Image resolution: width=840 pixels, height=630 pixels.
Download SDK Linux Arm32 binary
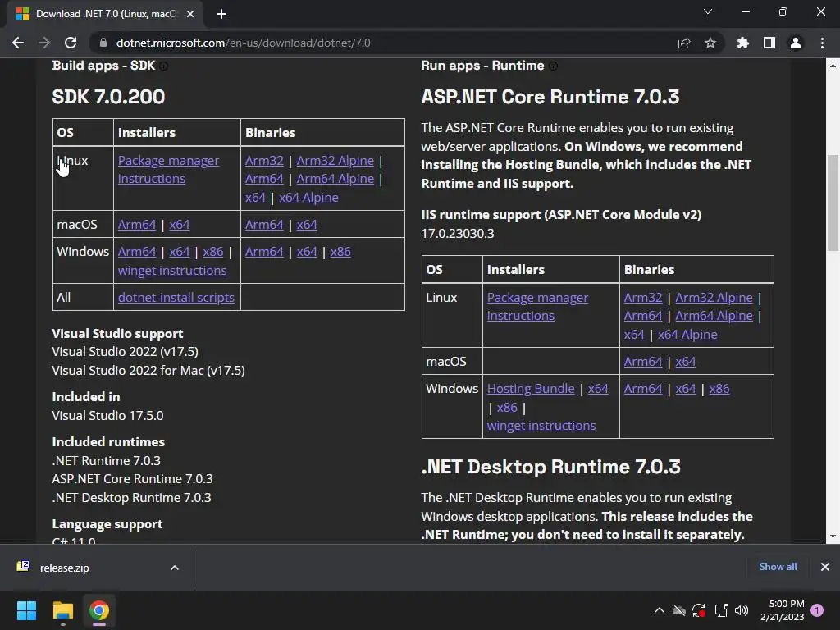[264, 160]
